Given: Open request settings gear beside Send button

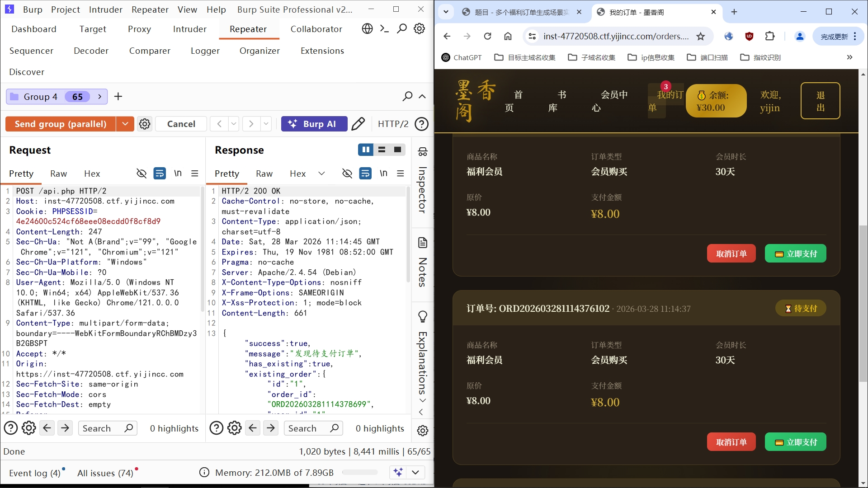Looking at the screenshot, I should tap(145, 124).
